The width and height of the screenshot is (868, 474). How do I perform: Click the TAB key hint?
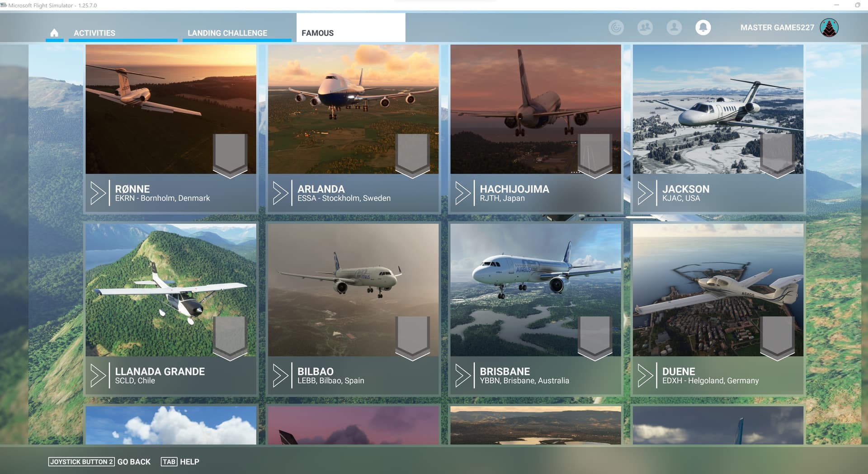click(x=169, y=462)
